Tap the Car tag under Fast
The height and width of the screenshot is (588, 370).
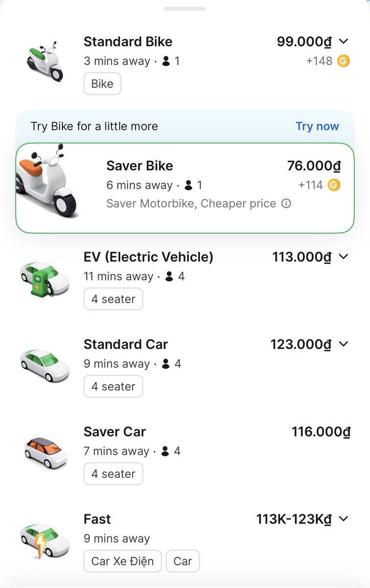point(183,561)
